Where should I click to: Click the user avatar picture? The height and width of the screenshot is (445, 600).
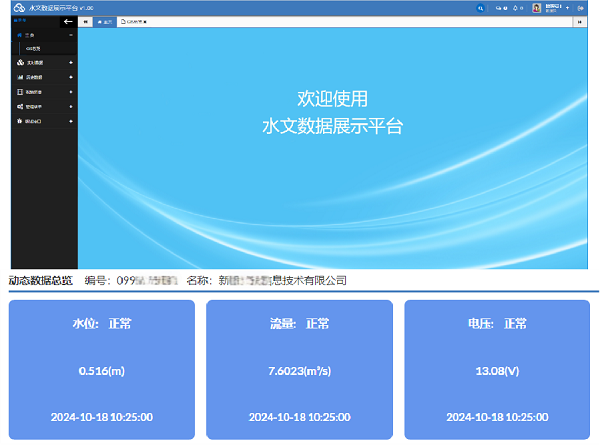537,7
